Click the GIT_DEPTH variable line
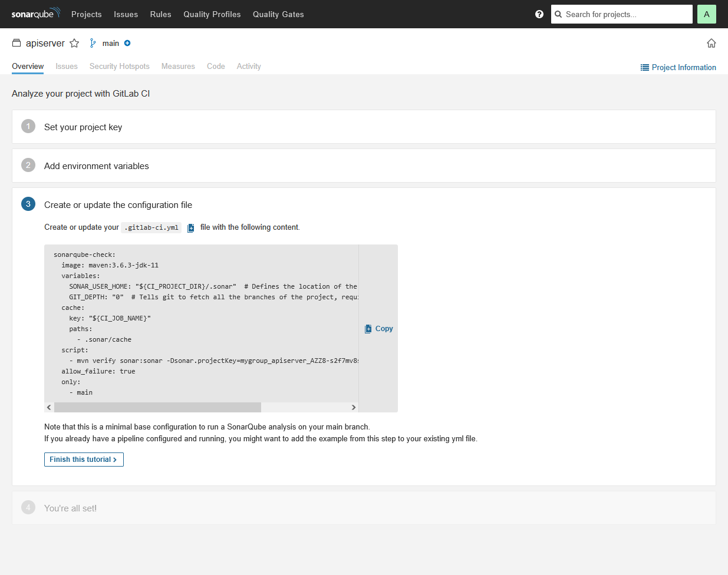728x575 pixels. coord(214,297)
